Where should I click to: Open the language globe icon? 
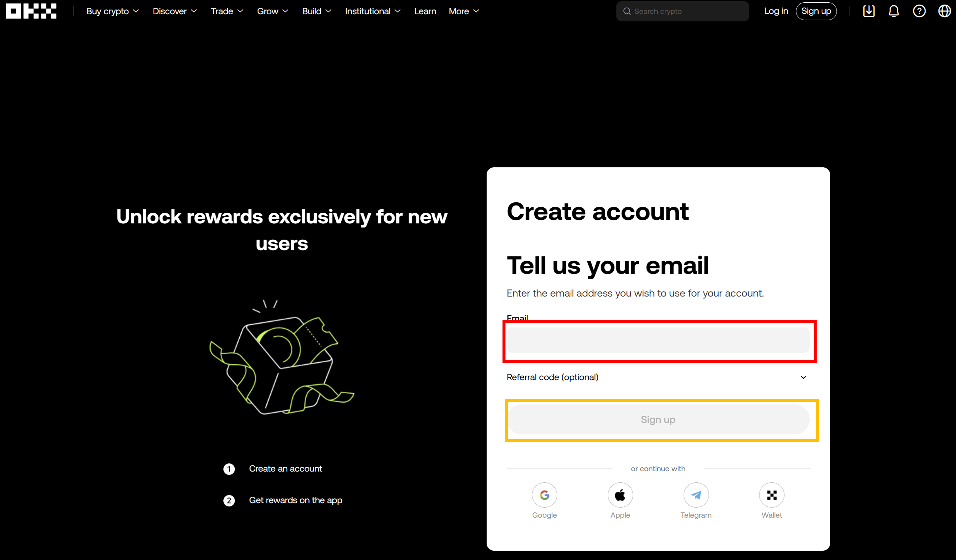tap(944, 11)
